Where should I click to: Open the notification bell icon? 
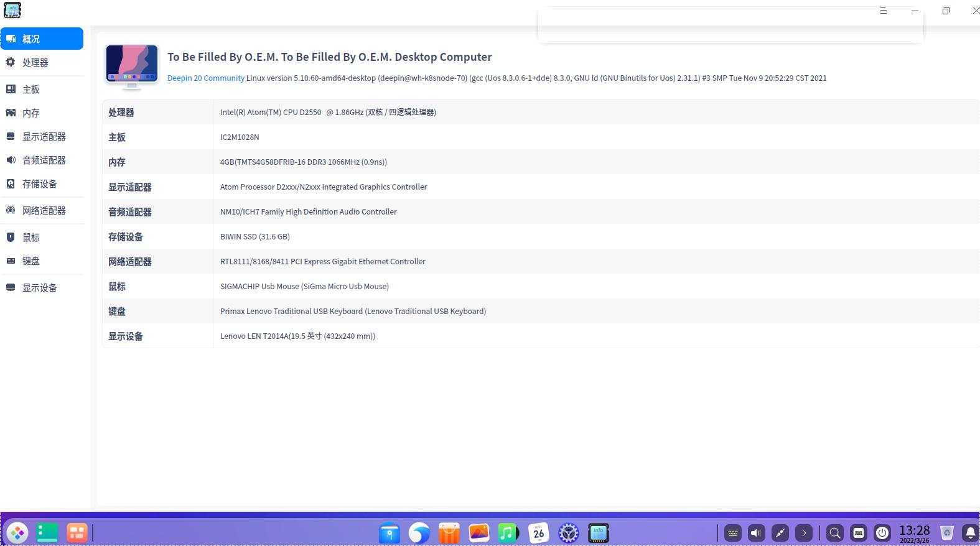971,533
